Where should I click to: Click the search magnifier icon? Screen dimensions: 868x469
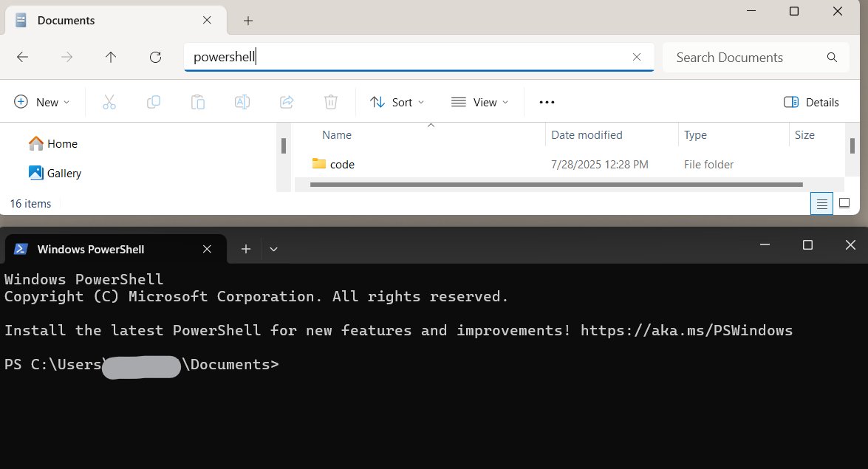(x=832, y=57)
